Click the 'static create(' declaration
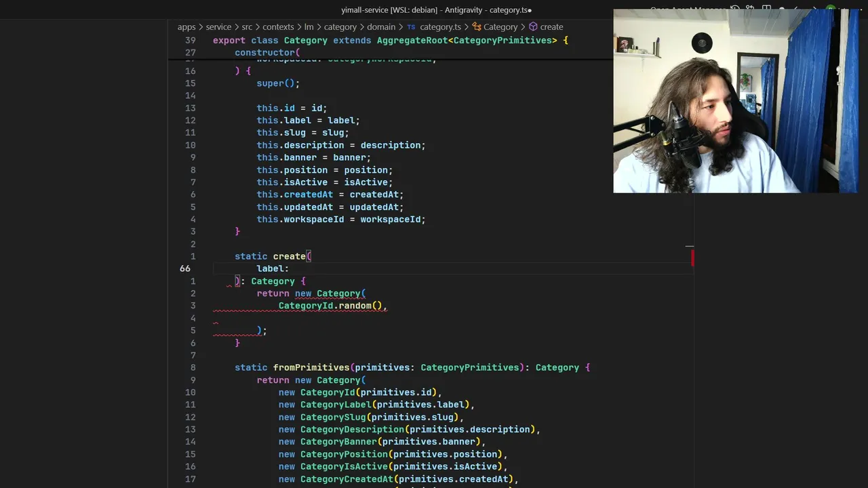868x488 pixels. 273,256
